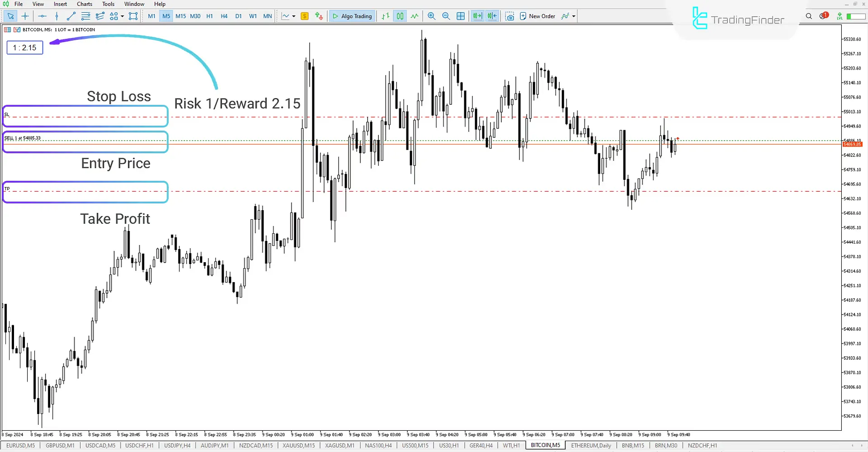Viewport: 868px width, 452px height.
Task: Toggle the chart shift from right edge
Action: coord(491,16)
